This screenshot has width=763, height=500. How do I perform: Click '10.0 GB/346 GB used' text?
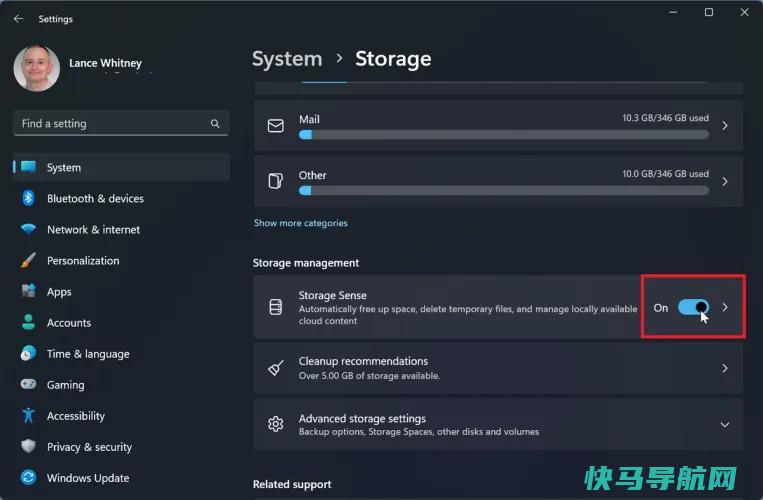(x=666, y=174)
